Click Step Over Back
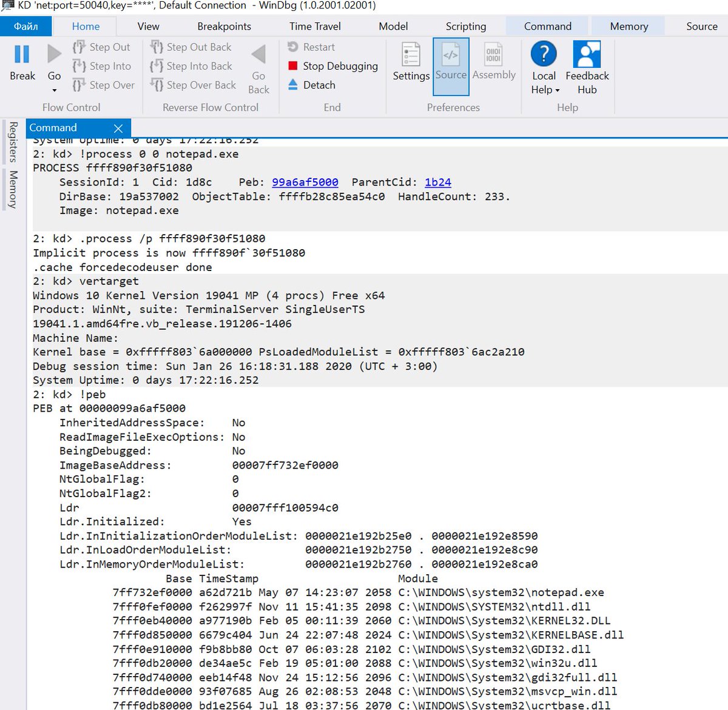The height and width of the screenshot is (710, 728). [x=193, y=85]
